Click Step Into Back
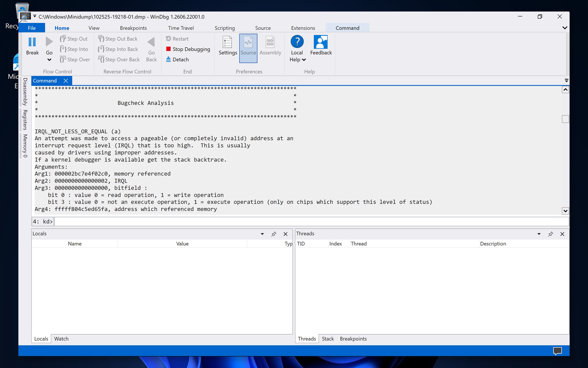 tap(118, 49)
